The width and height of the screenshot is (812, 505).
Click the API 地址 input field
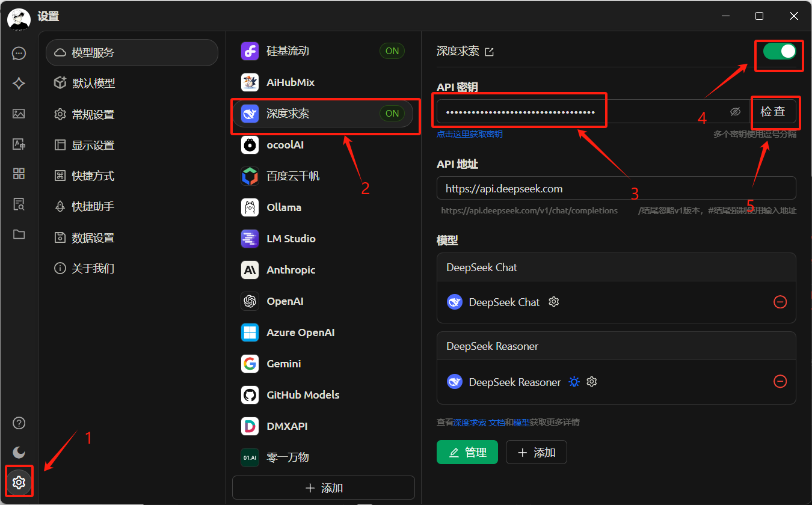(616, 188)
